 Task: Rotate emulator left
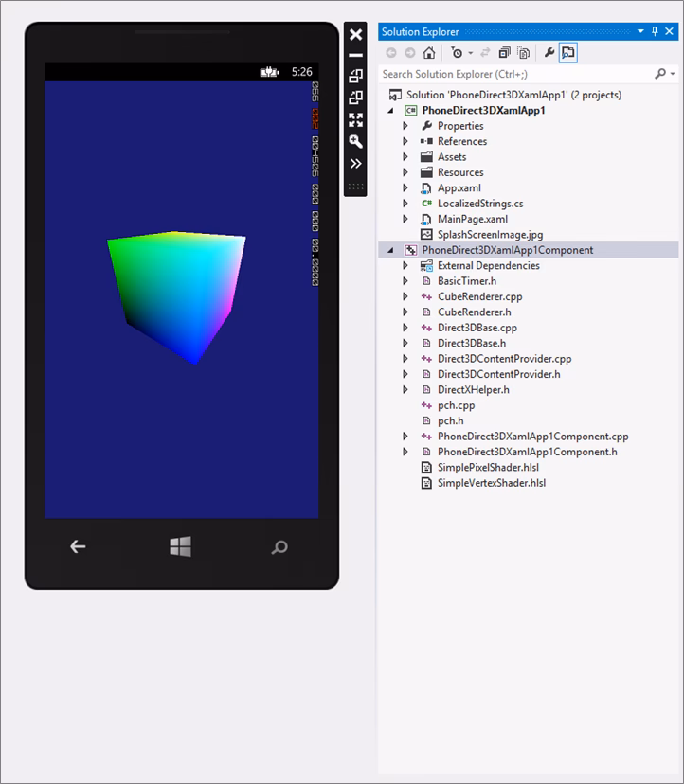356,76
